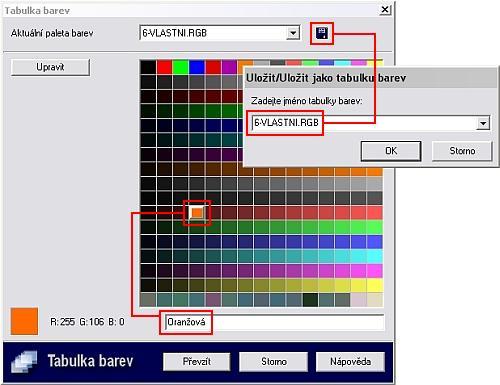Open the Aktuální paleta barev dropdown arrow

pyautogui.click(x=293, y=33)
